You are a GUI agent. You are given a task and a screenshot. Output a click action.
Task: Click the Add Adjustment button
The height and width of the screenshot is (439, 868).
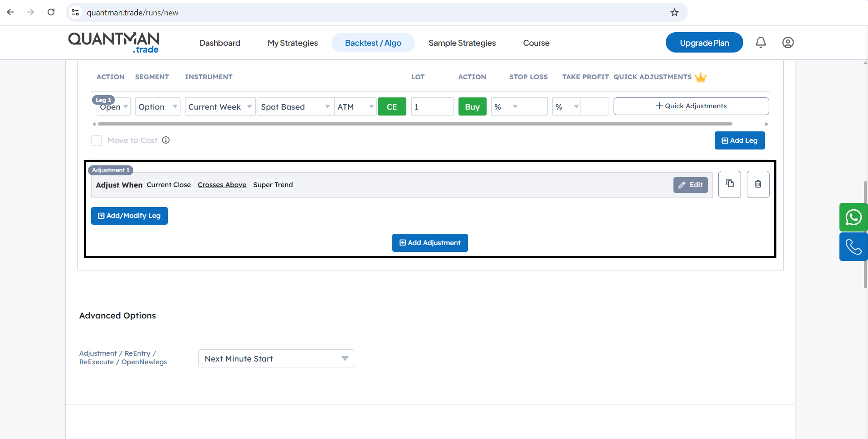429,242
